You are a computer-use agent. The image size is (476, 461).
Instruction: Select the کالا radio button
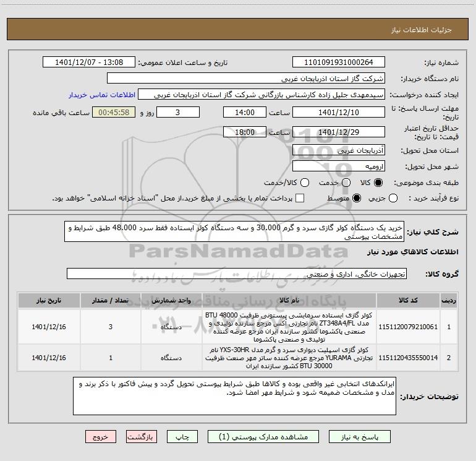pos(378,183)
